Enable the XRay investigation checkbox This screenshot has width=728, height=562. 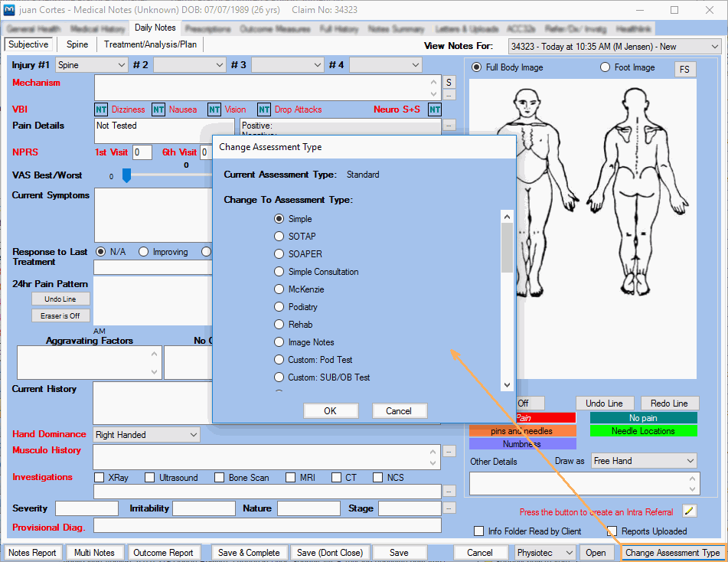click(100, 478)
